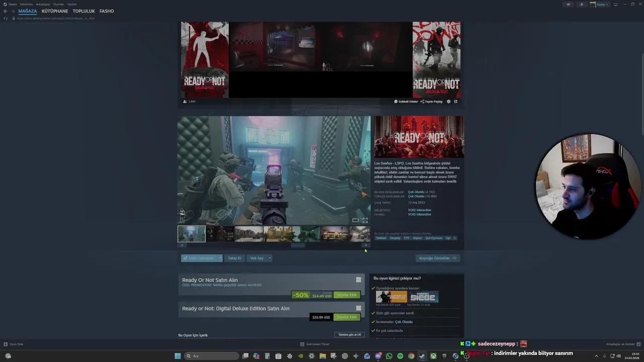Toggle the wishlist (İstek Listesinde) button
The image size is (644, 362).
coord(199,258)
